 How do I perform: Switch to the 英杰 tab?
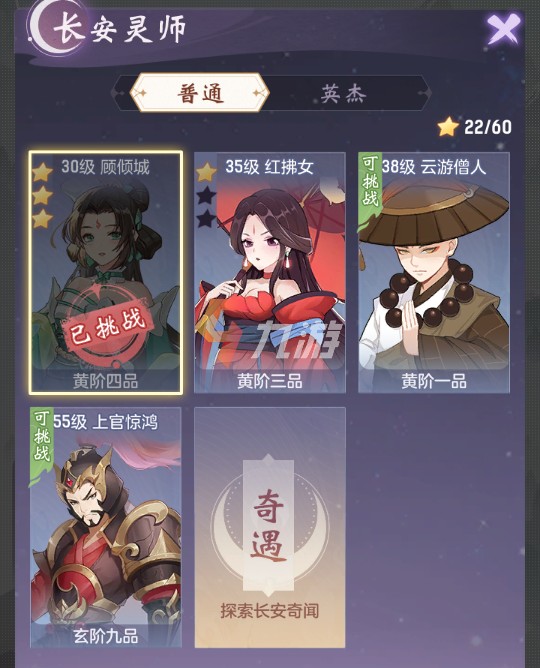tap(343, 93)
